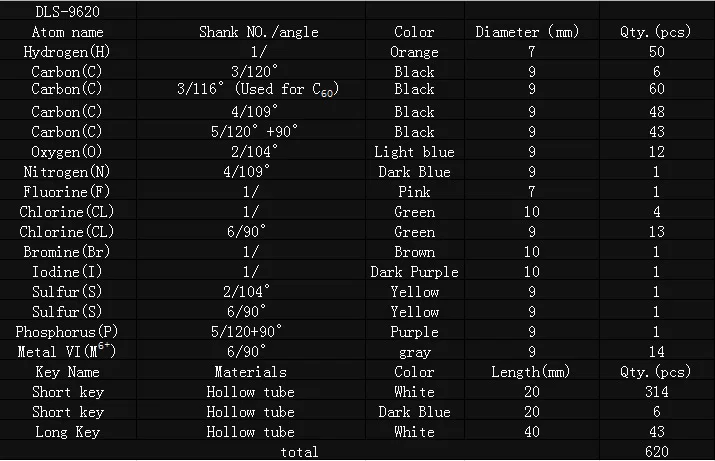Image resolution: width=715 pixels, height=461 pixels.
Task: Click the DLS-9620 title cell
Action: tap(68, 12)
